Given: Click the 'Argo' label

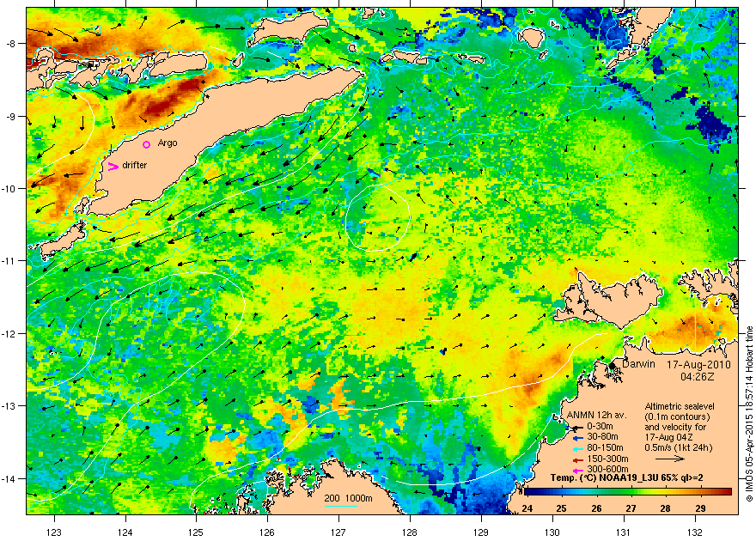Looking at the screenshot, I should pyautogui.click(x=168, y=143).
